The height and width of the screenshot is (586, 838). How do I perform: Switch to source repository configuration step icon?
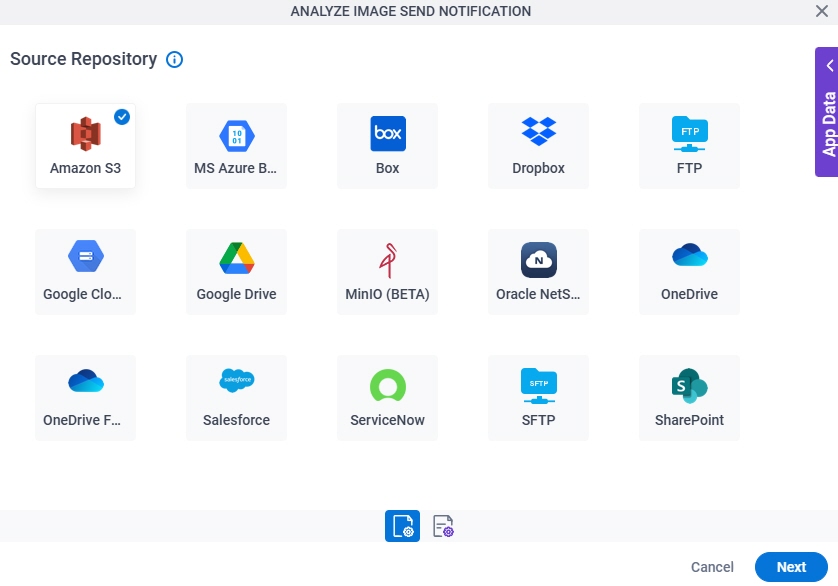point(402,526)
